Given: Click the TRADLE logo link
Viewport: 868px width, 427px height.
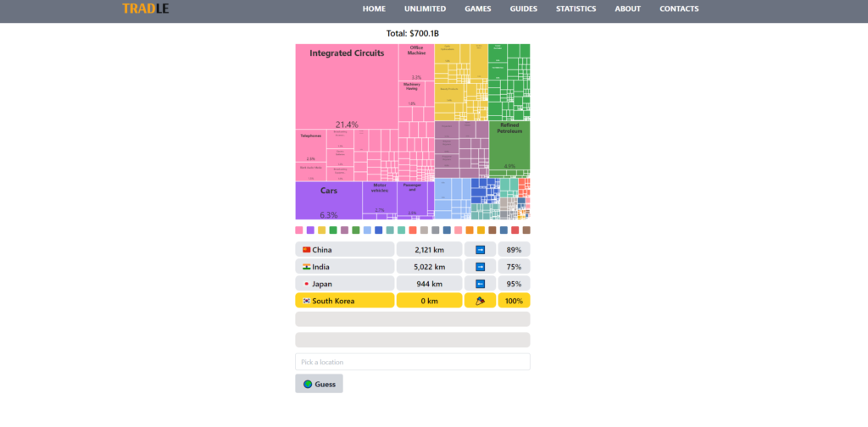Looking at the screenshot, I should (145, 9).
